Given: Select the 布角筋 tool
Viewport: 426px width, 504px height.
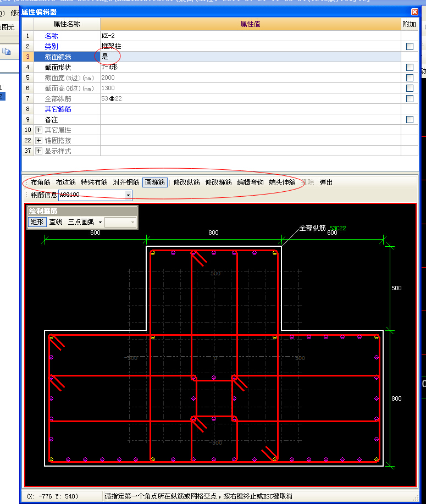Looking at the screenshot, I should 41,182.
